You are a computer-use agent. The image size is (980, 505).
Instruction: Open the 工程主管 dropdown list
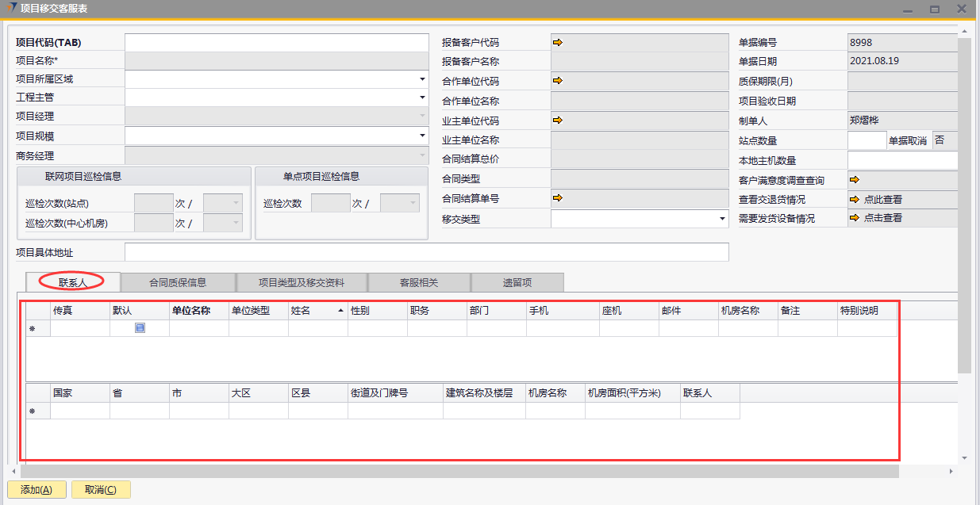pyautogui.click(x=422, y=98)
